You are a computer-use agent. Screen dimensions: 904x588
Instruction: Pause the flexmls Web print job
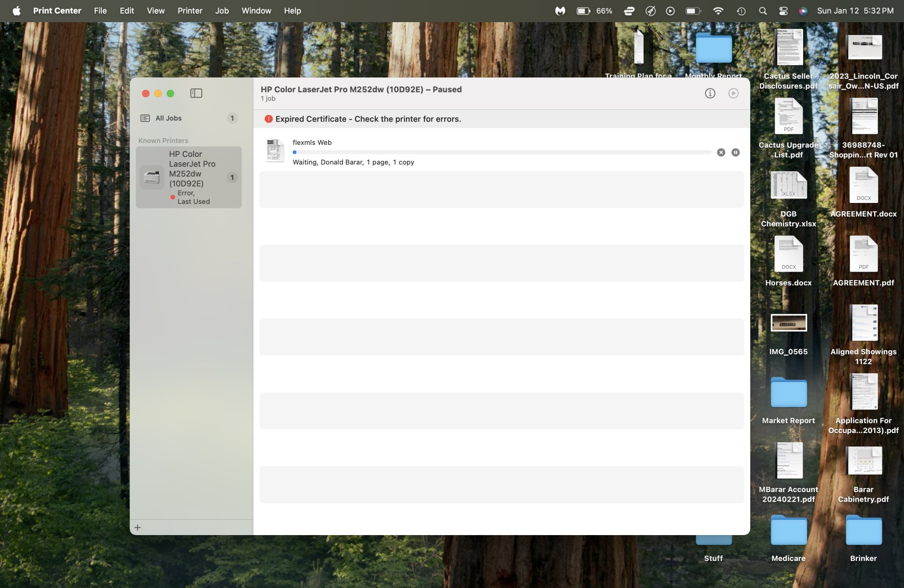(x=735, y=152)
